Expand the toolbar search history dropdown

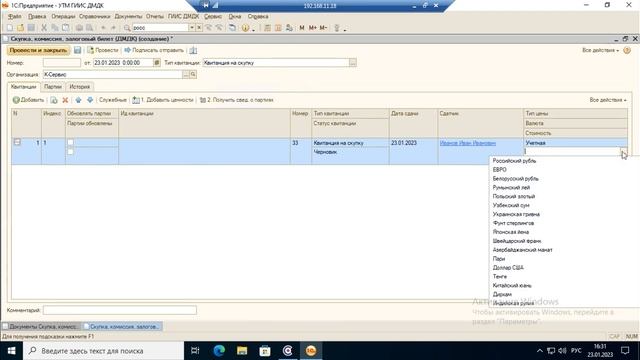(191, 28)
